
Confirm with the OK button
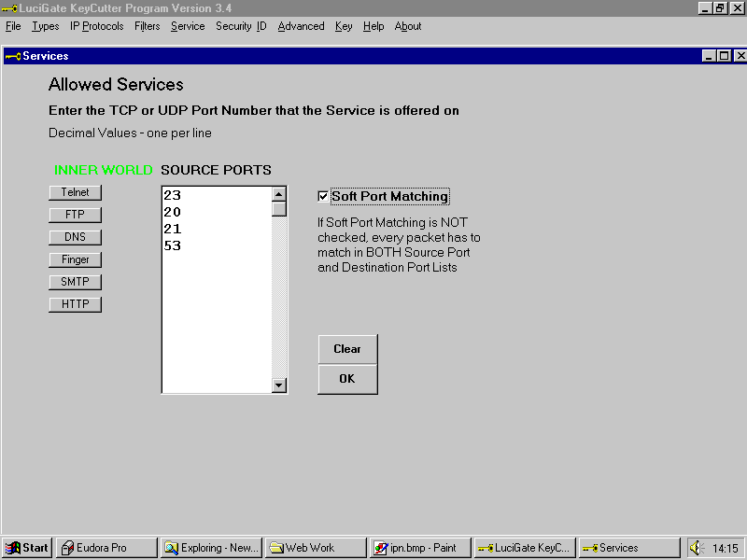pos(347,379)
